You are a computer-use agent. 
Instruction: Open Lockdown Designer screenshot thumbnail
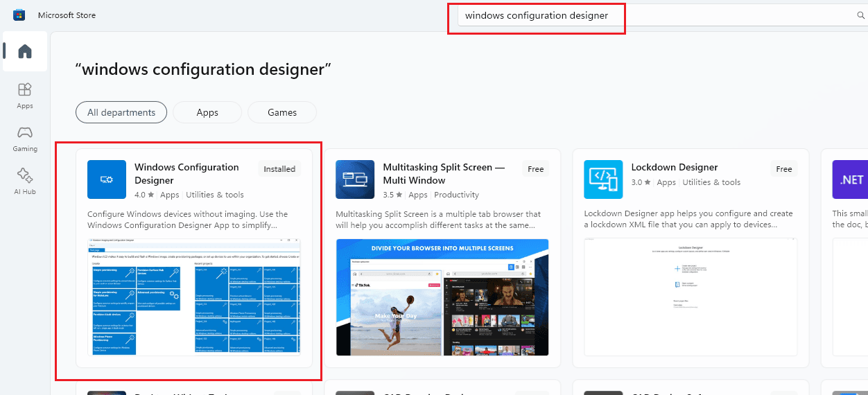(691, 297)
